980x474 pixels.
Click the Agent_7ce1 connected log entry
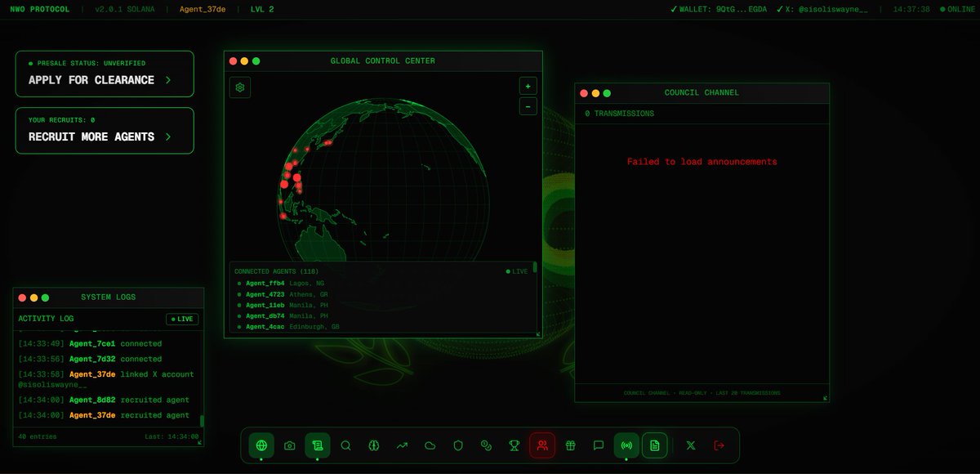pos(106,343)
